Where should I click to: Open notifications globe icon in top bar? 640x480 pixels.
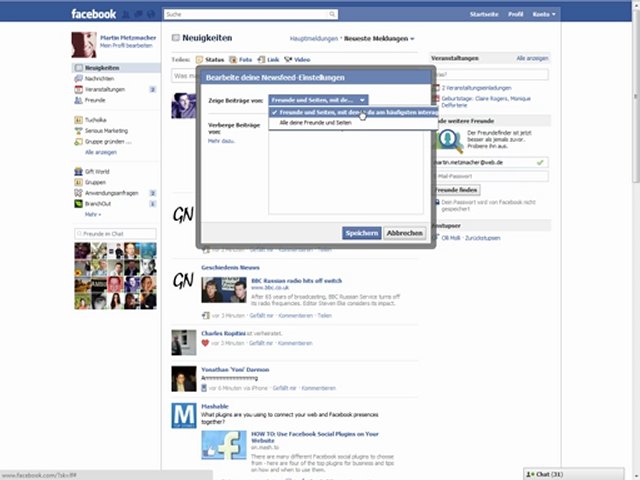click(x=151, y=15)
